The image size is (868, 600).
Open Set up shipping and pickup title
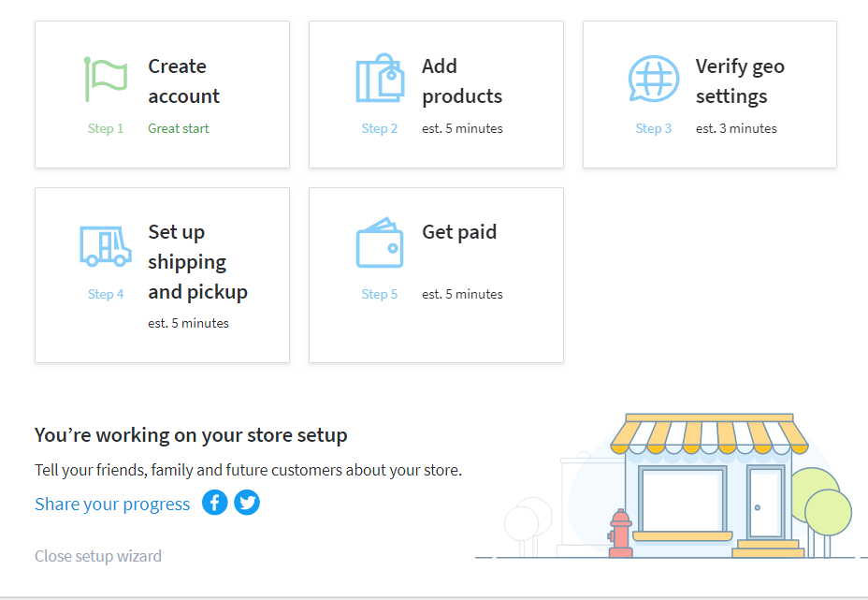click(x=197, y=261)
